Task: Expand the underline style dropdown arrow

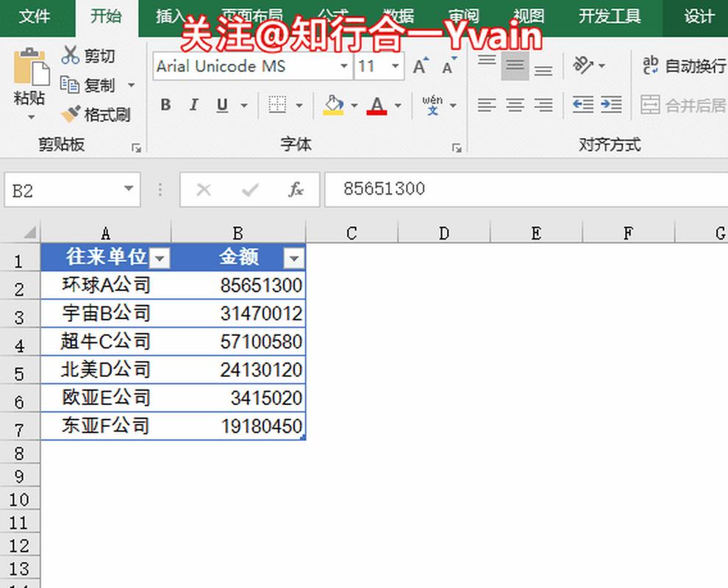Action: pos(243,105)
